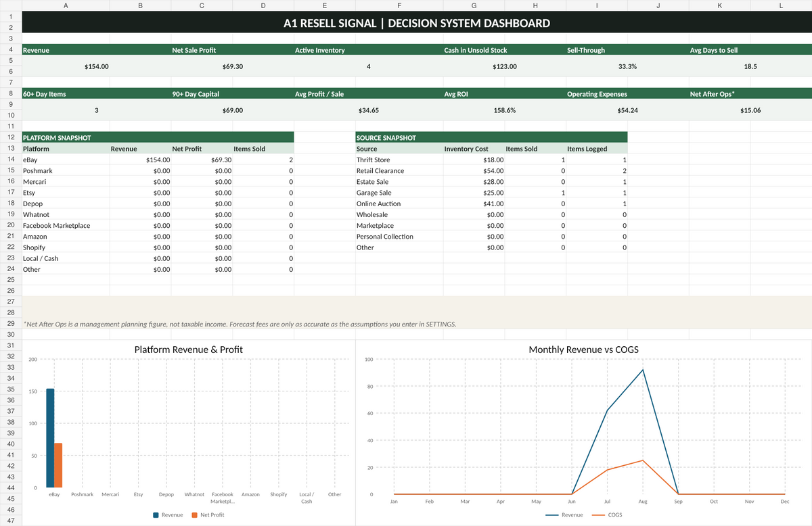Select the Active Inventory header
The image size is (812, 526).
(368, 50)
